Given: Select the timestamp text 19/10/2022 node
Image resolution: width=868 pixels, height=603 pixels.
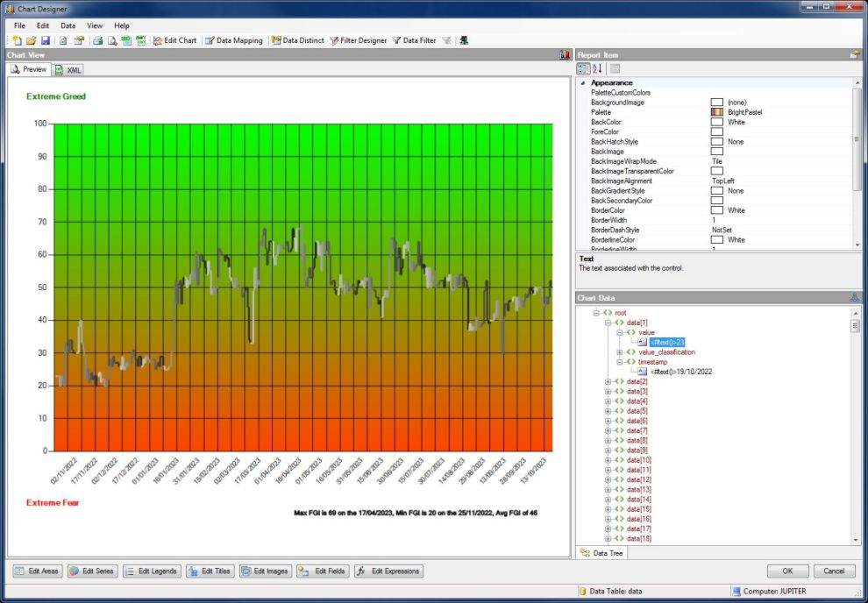Looking at the screenshot, I should pyautogui.click(x=680, y=372).
